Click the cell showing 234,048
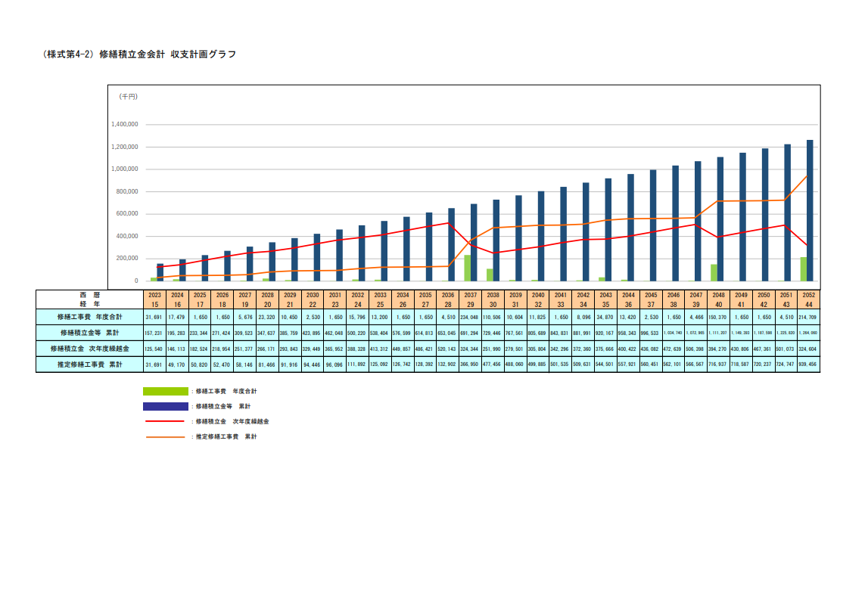Screen dimensions: 868x605 click(x=471, y=317)
